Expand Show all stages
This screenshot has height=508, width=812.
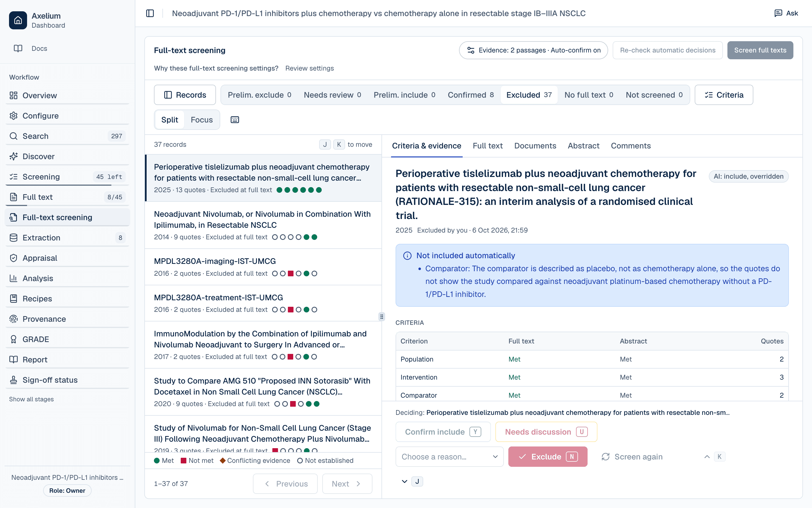pos(31,399)
